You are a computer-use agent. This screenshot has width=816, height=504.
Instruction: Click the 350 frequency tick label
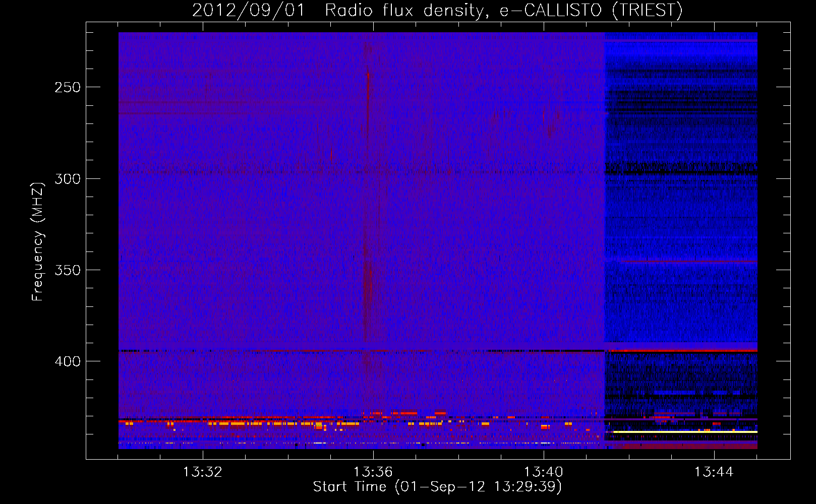click(x=68, y=270)
